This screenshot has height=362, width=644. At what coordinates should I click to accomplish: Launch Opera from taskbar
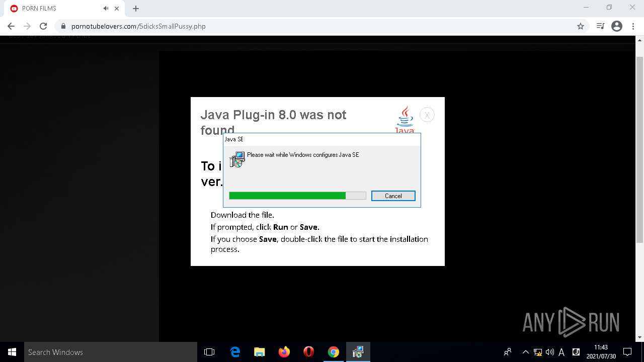coord(309,352)
